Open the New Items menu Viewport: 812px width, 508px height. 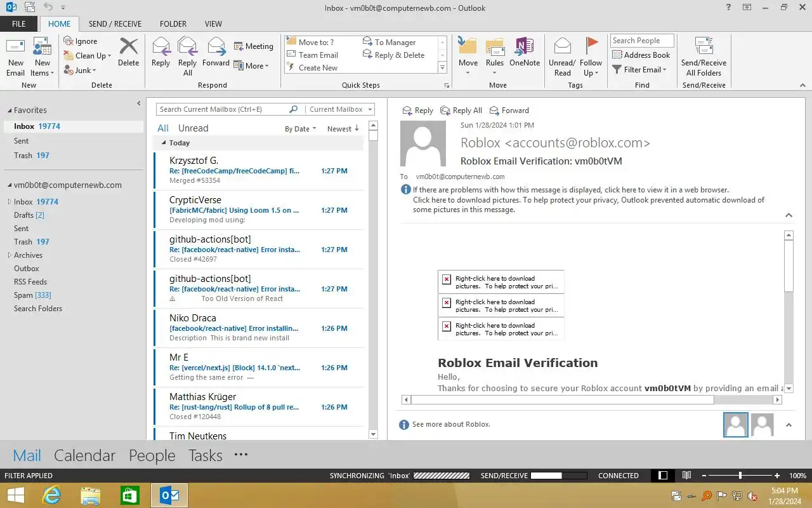(42, 57)
